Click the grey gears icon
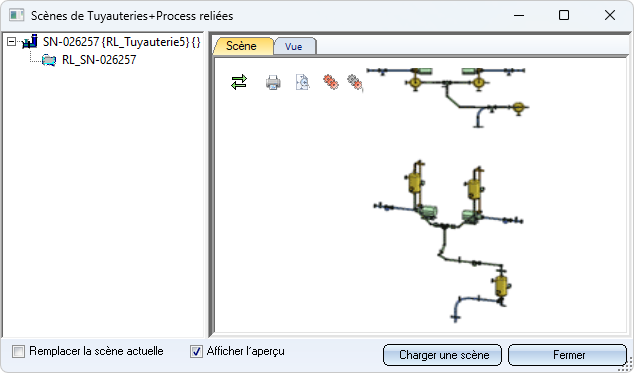Image resolution: width=634 pixels, height=373 pixels. (355, 82)
